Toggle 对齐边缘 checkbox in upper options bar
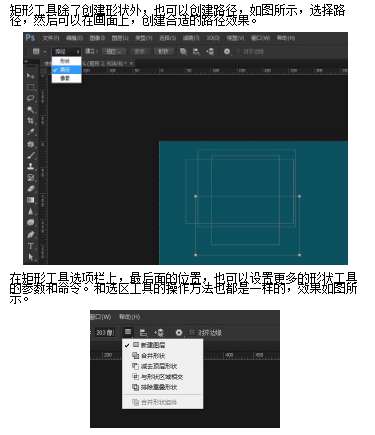 [x=238, y=51]
